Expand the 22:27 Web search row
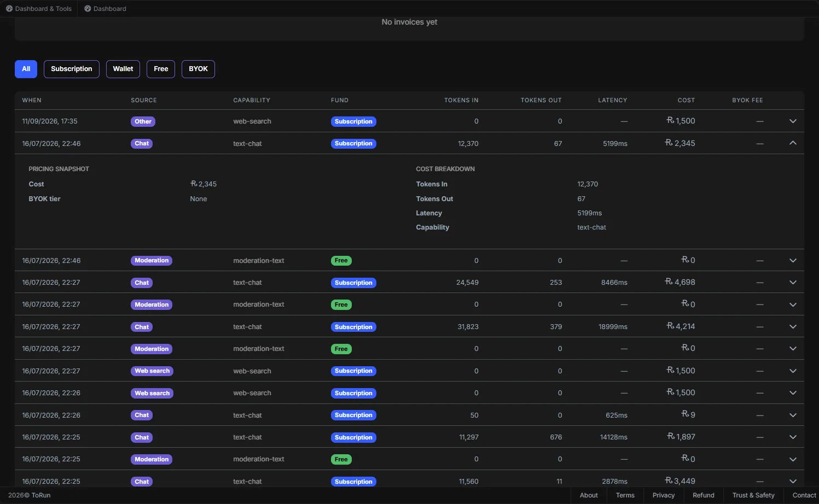Image resolution: width=819 pixels, height=504 pixels. [x=793, y=371]
